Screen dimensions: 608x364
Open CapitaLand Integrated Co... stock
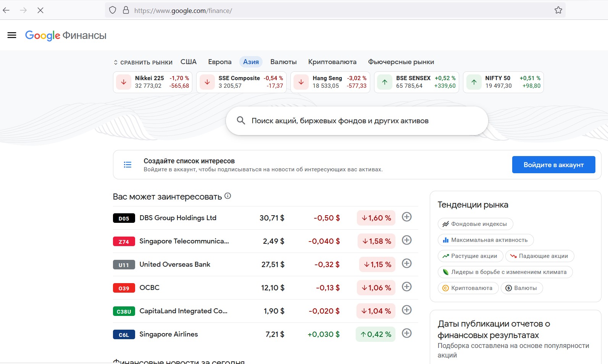coord(265,311)
